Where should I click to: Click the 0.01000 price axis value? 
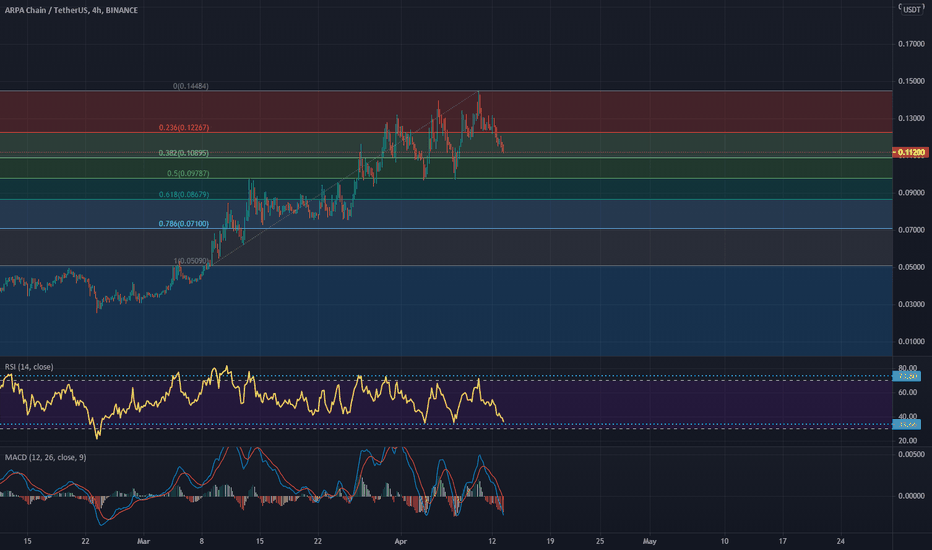[x=911, y=341]
